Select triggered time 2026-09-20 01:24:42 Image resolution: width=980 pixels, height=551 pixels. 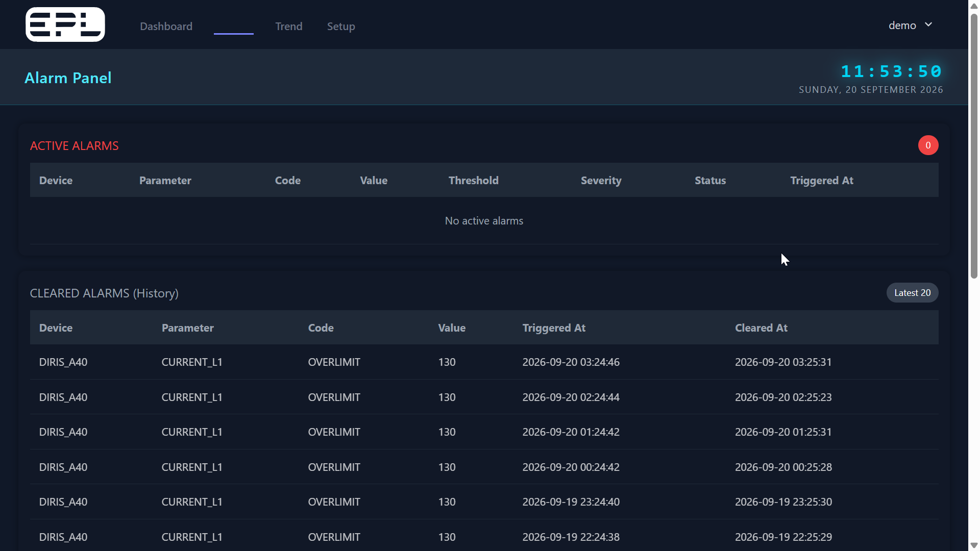(571, 432)
